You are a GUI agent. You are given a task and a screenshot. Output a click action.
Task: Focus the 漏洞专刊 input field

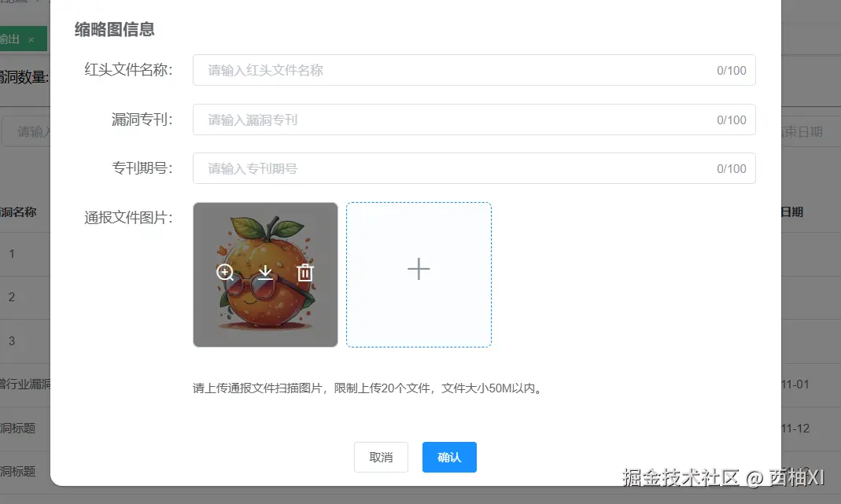click(474, 120)
